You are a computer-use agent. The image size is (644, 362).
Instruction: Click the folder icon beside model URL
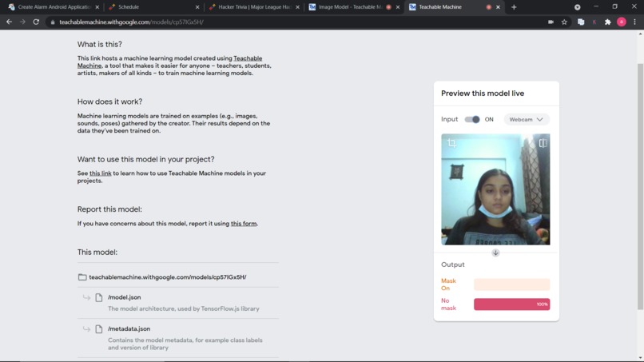coord(82,277)
